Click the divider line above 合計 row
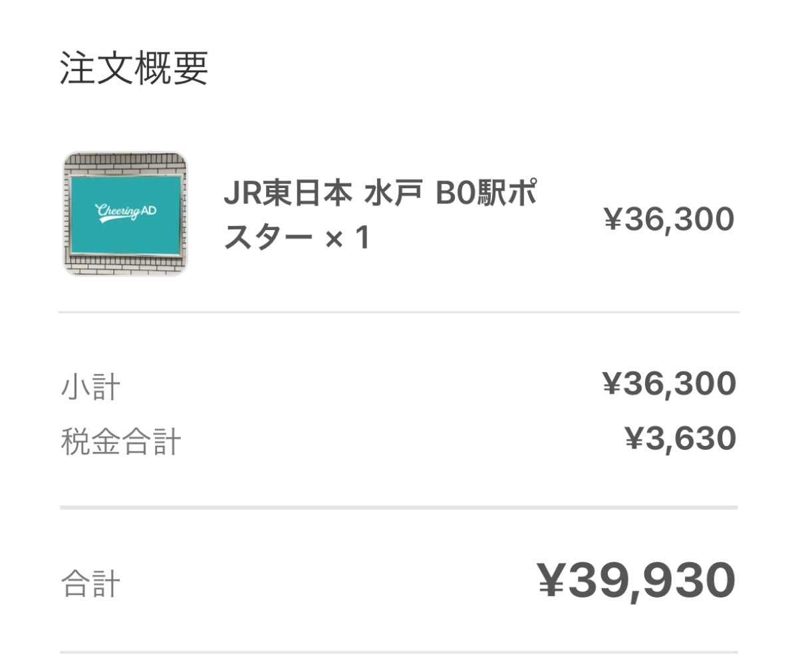The height and width of the screenshot is (672, 798). (x=399, y=508)
